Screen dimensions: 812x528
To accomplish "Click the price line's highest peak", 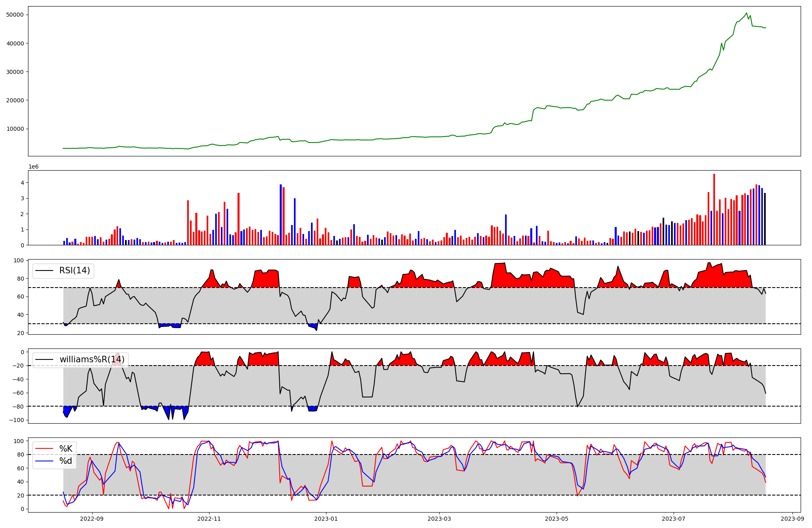I will point(746,13).
